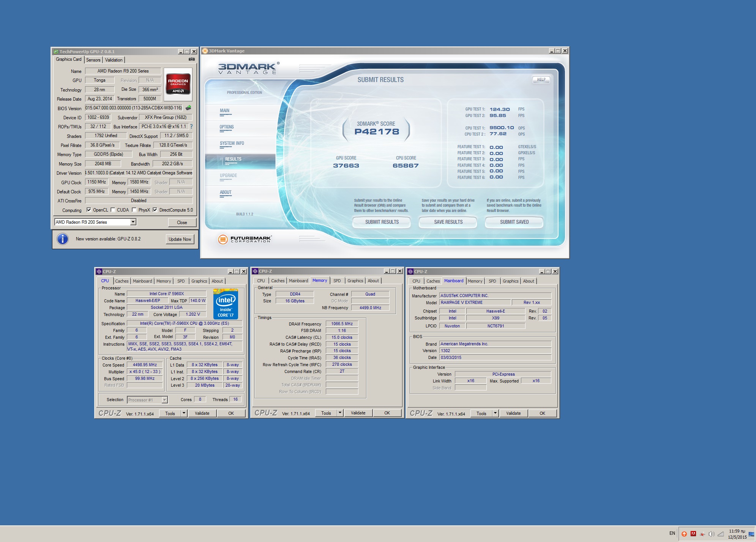Click OK in the Mainboard CPU-Z window
This screenshot has width=756, height=542.
tap(542, 413)
